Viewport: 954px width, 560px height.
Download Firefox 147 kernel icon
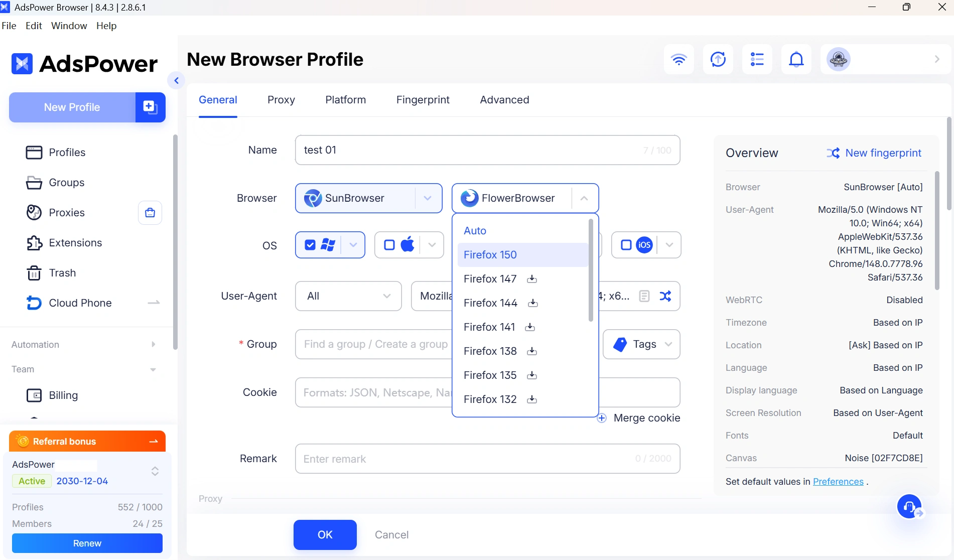(532, 279)
